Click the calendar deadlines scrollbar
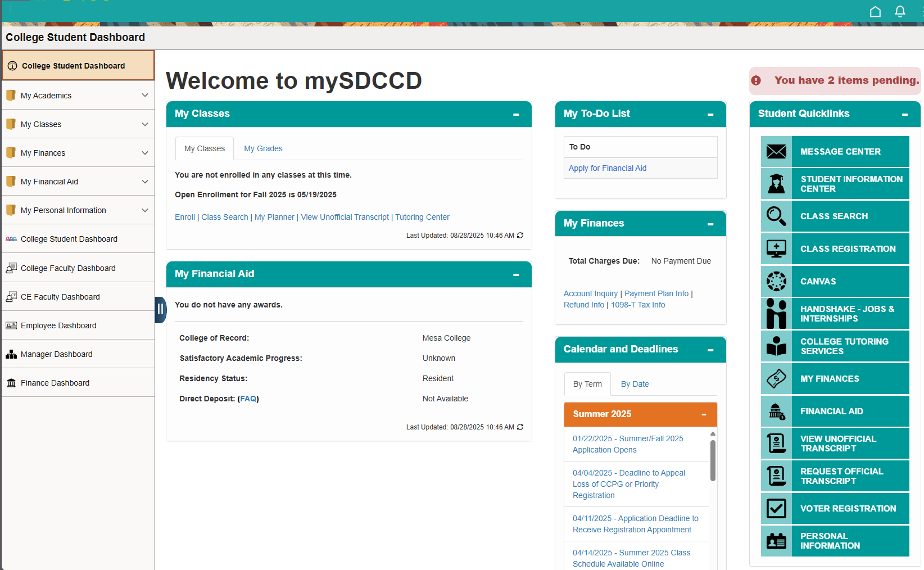This screenshot has height=570, width=924. 713,461
